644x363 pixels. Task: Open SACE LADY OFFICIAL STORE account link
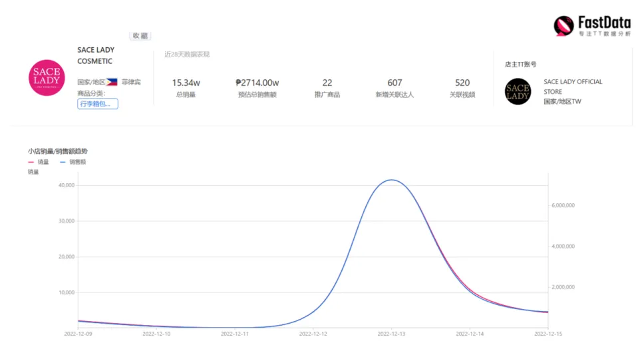573,87
